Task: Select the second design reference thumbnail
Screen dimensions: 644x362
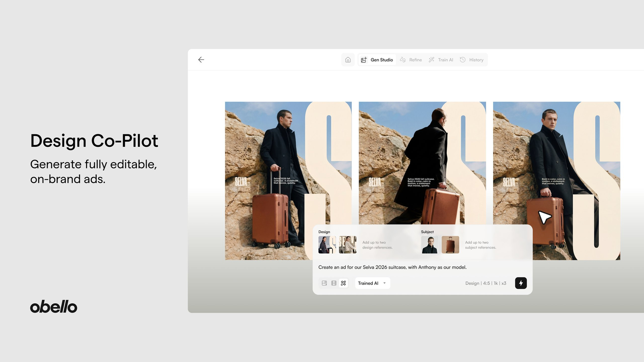Action: point(348,245)
